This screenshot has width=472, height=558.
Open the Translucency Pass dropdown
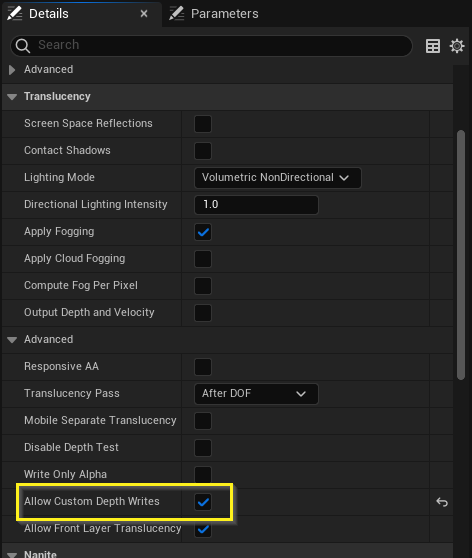256,394
